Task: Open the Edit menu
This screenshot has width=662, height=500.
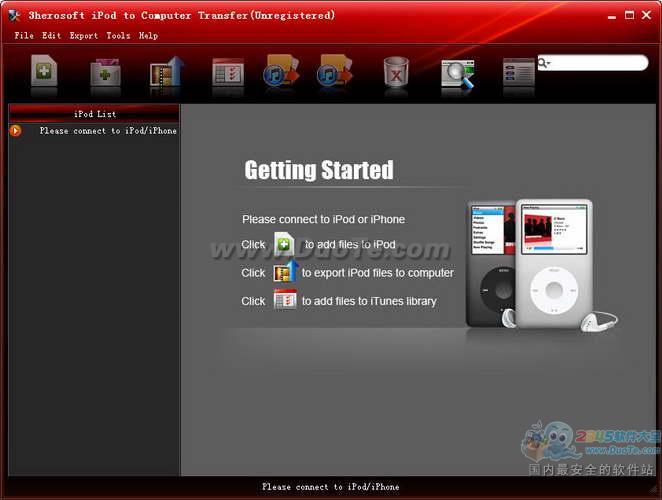Action: coord(52,35)
